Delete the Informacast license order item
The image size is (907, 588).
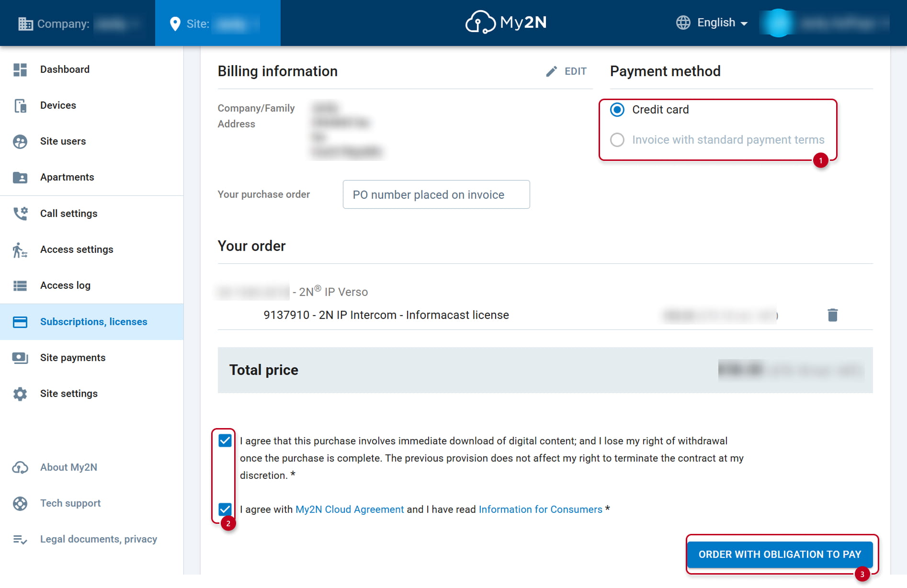coord(833,315)
